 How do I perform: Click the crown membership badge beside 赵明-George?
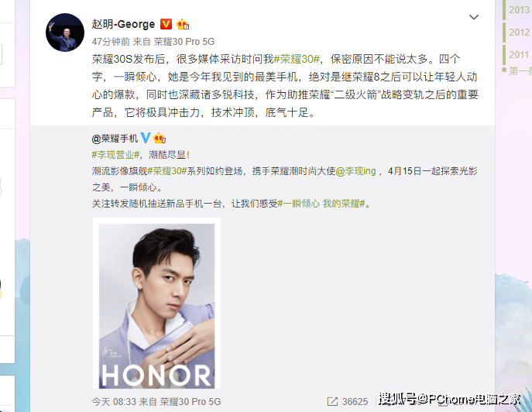pos(183,24)
